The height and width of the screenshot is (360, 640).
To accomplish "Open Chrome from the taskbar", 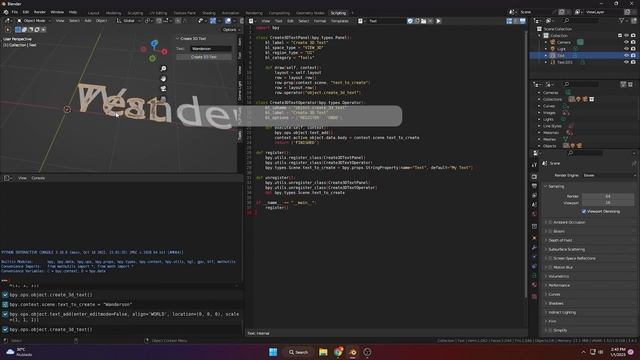I will click(338, 352).
